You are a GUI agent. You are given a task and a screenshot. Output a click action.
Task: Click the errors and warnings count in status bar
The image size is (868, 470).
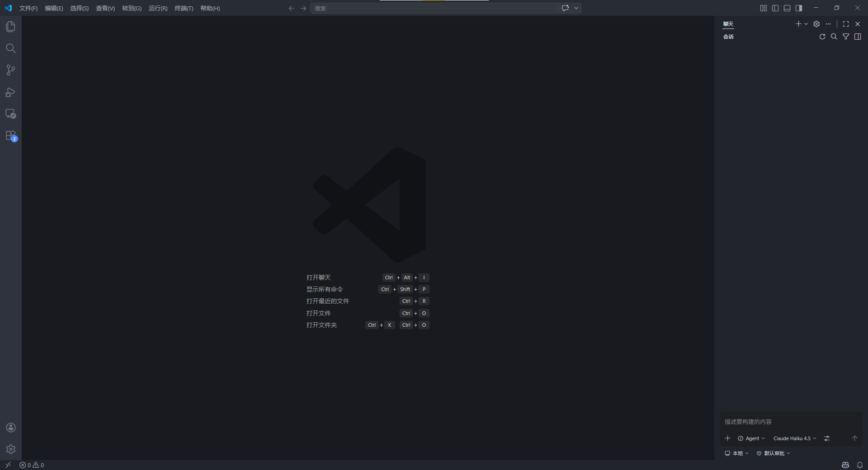32,465
